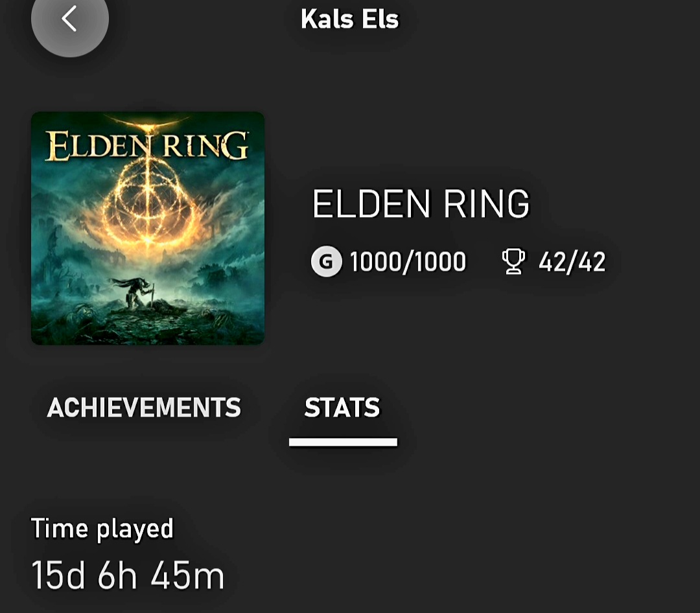Switch to the ACHIEVEMENTS tab
Viewport: 700px width, 613px height.
(x=144, y=408)
